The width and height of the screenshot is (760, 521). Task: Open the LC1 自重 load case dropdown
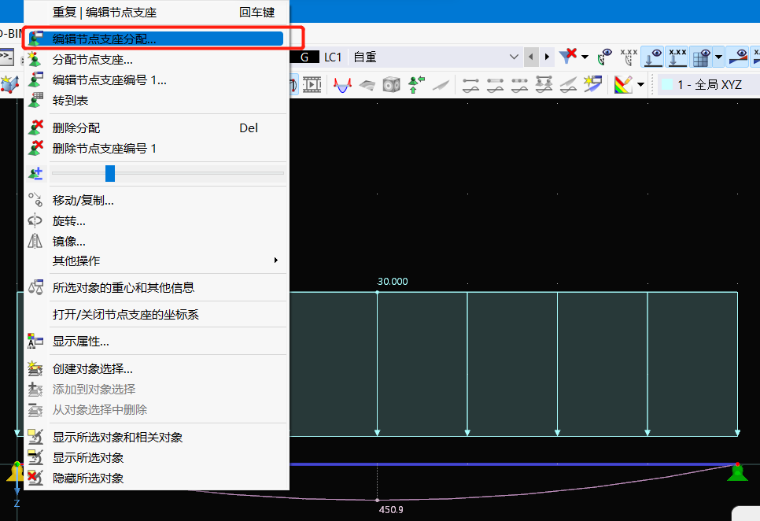tap(514, 57)
